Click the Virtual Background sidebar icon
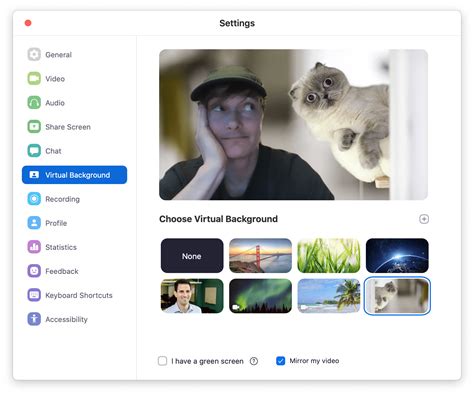474x395 pixels. click(34, 175)
